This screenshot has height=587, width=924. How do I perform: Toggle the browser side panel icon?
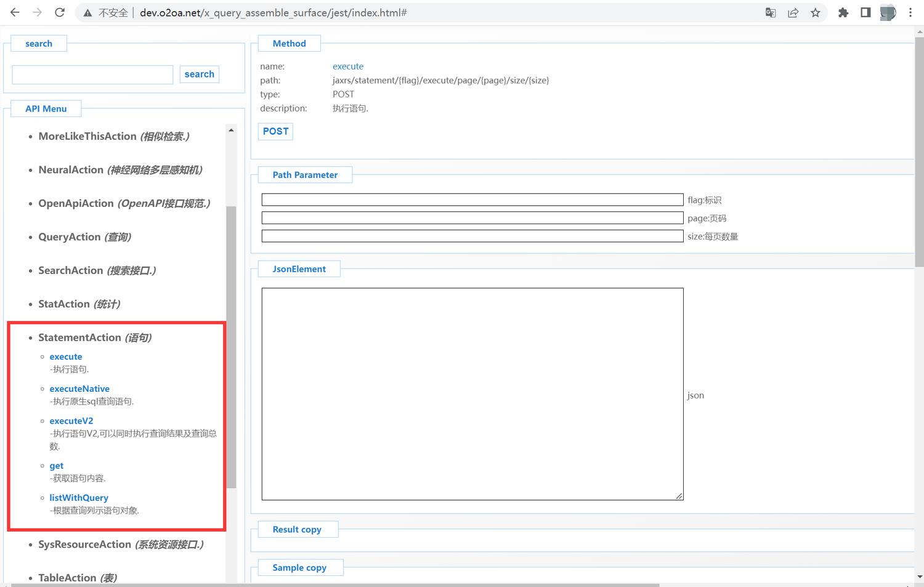(x=865, y=12)
